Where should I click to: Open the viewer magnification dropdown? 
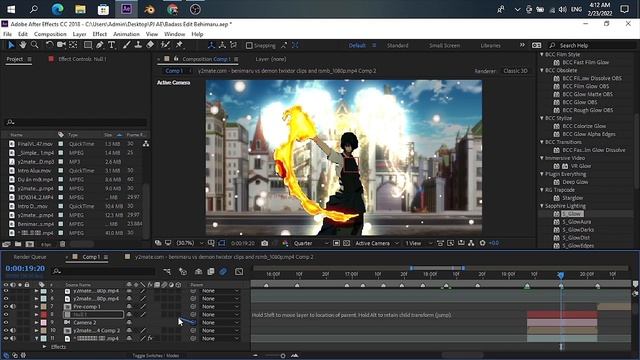click(189, 243)
